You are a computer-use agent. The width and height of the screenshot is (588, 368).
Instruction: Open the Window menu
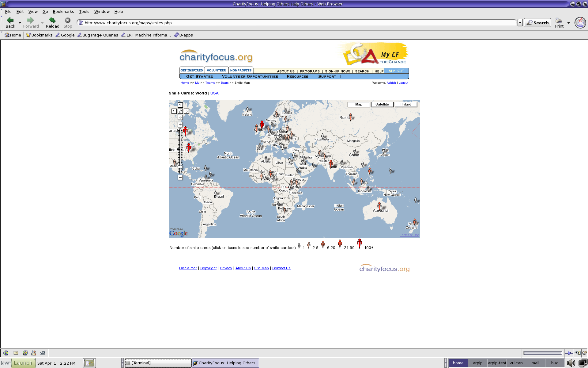point(102,11)
